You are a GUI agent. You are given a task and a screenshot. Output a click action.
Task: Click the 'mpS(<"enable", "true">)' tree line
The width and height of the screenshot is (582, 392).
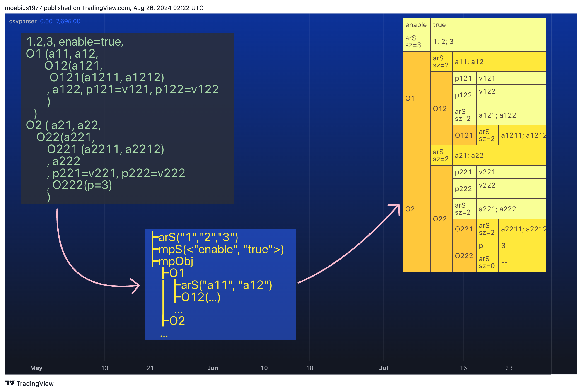pyautogui.click(x=218, y=249)
